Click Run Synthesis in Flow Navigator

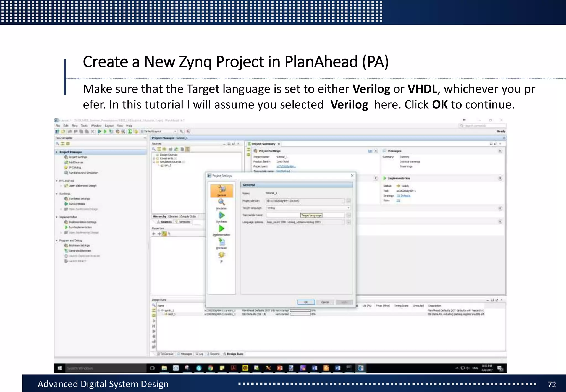75,204
